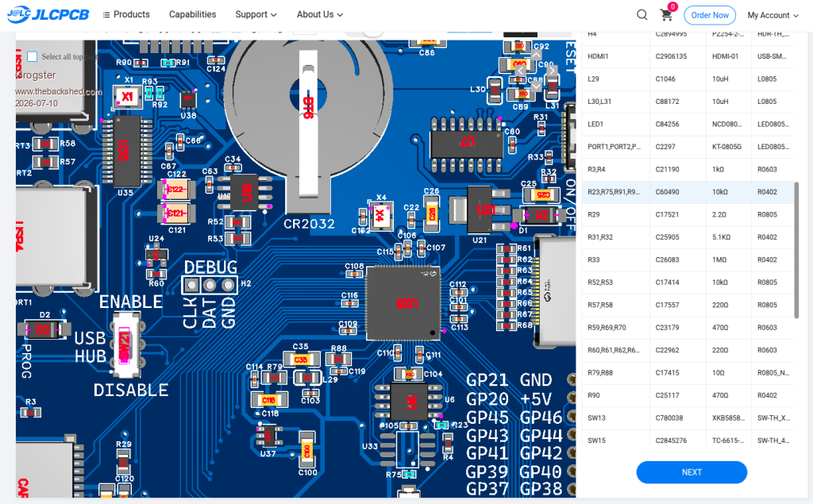Screen dimensions: 813x504
Task: Select the D2 diode near PROG
Action: tap(44, 329)
